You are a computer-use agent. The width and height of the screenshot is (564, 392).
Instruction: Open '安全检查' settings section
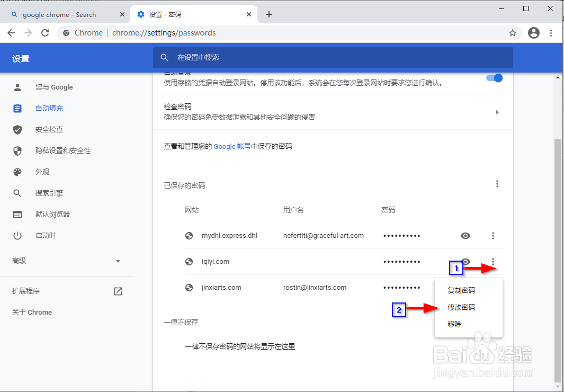click(49, 129)
